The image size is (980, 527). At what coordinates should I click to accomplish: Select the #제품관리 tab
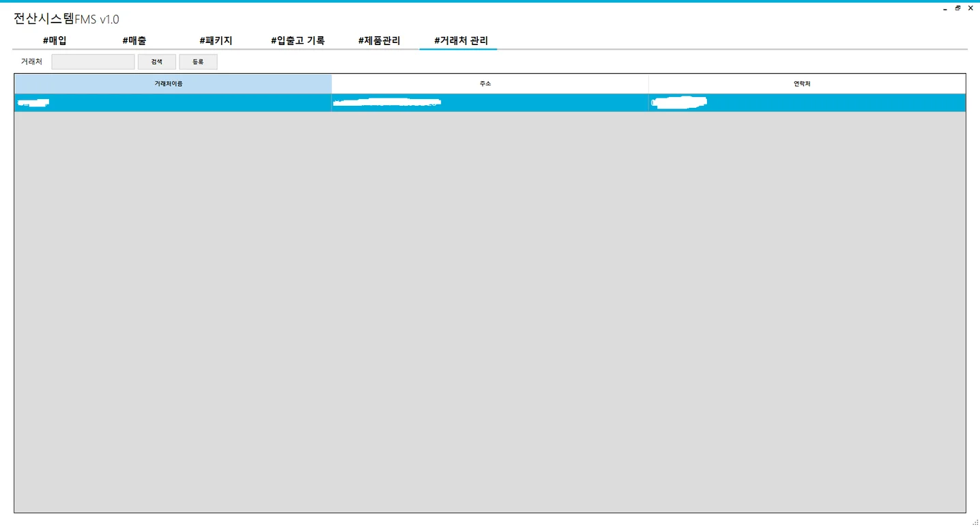(x=379, y=41)
